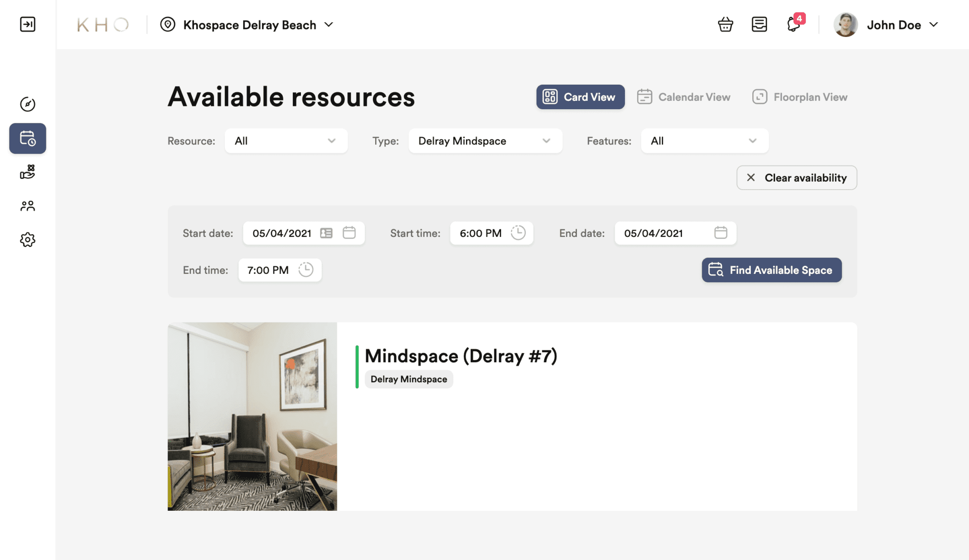This screenshot has height=560, width=969.
Task: Select the calendar bookings icon in sidebar
Action: [27, 138]
